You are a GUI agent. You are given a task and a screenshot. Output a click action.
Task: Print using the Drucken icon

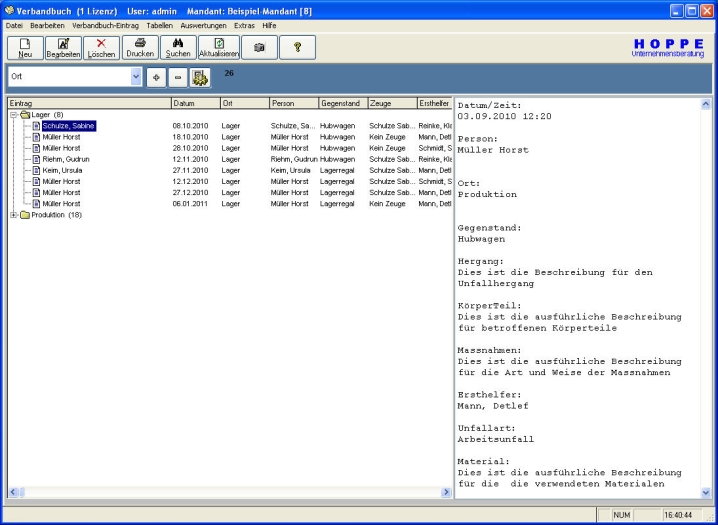tap(140, 47)
